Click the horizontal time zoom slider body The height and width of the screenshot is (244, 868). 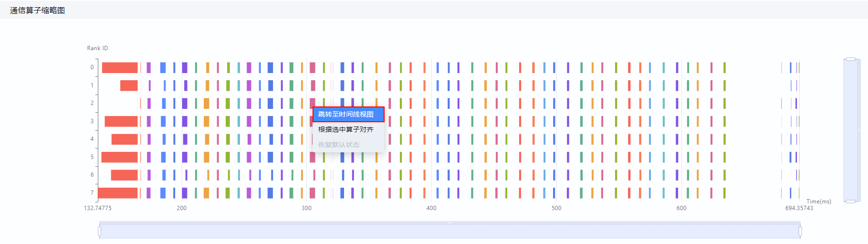pos(450,232)
